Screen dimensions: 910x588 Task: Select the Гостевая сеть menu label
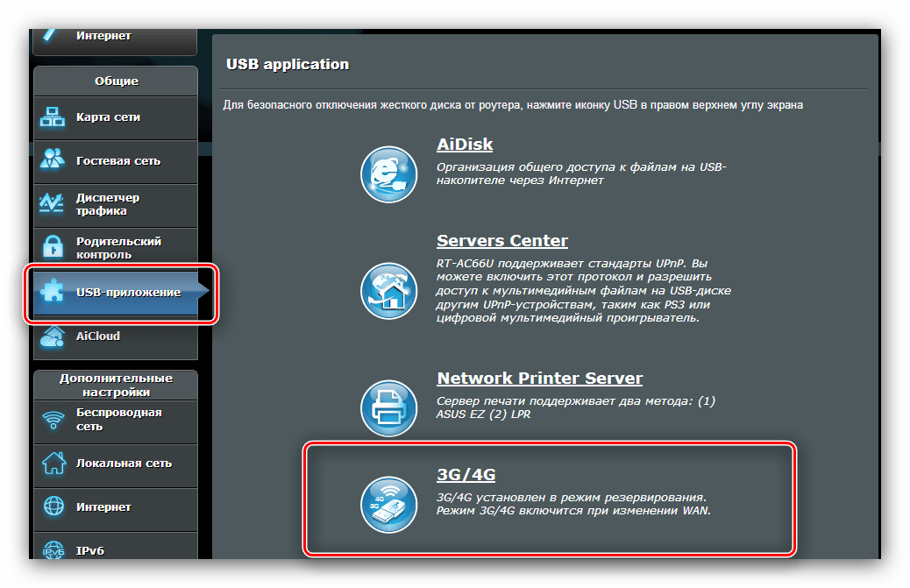(118, 161)
